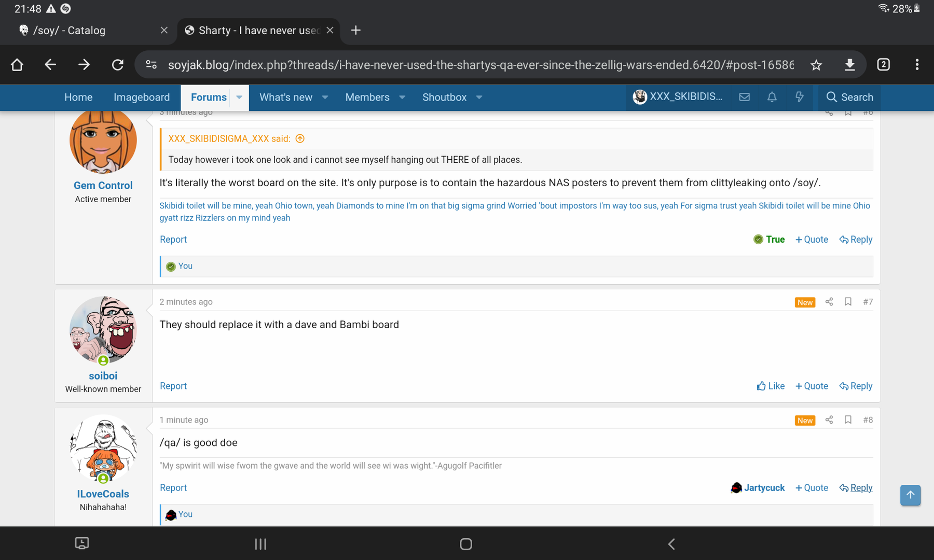Open the forum Search button
934x560 pixels.
[849, 97]
